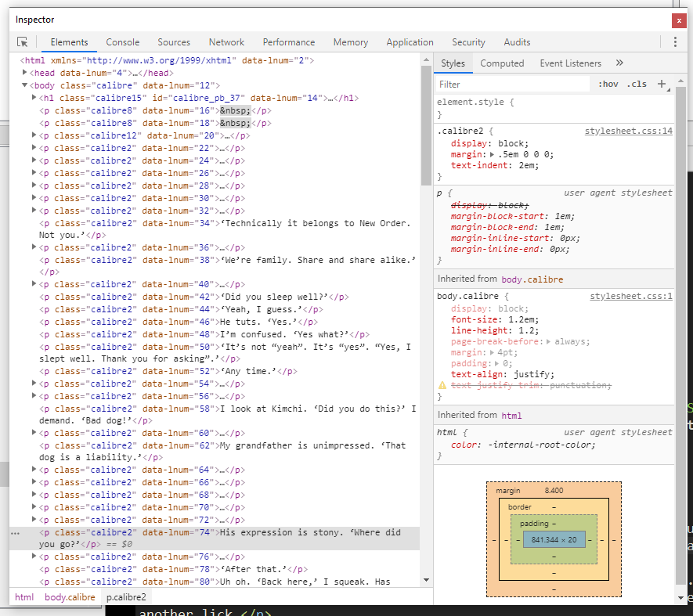Open the DevTools three-dot options menu
Screen dimensions: 693x616
coord(674,42)
